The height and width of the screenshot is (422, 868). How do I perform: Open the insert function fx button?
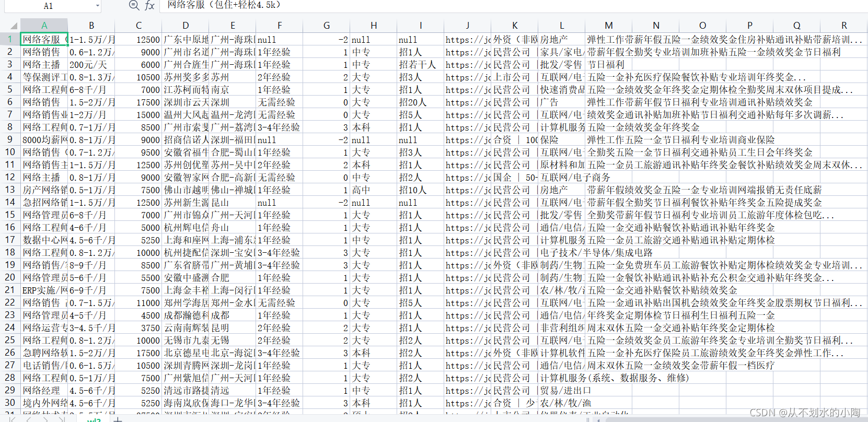coord(149,5)
